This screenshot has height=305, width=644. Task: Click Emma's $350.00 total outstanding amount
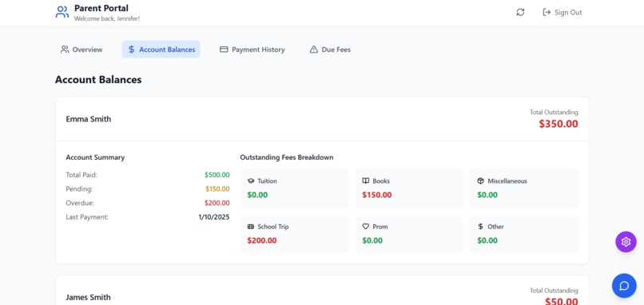click(x=559, y=124)
